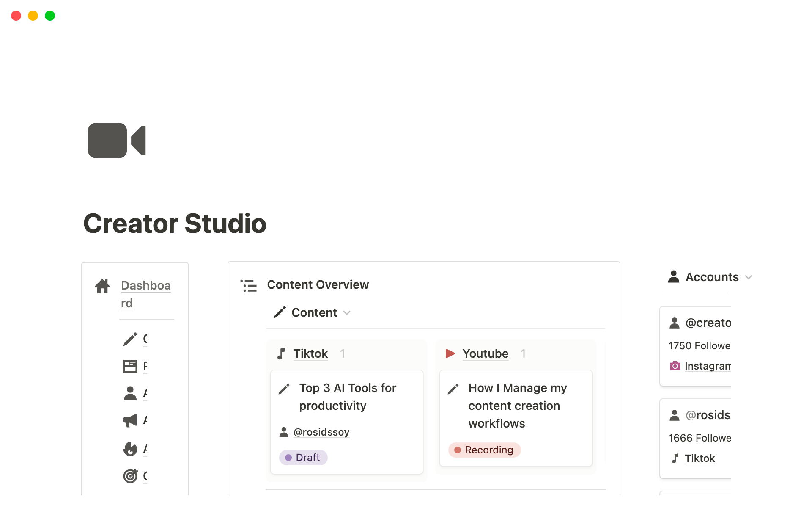Open the Content view dropdown
This screenshot has height=508, width=812.
314,312
